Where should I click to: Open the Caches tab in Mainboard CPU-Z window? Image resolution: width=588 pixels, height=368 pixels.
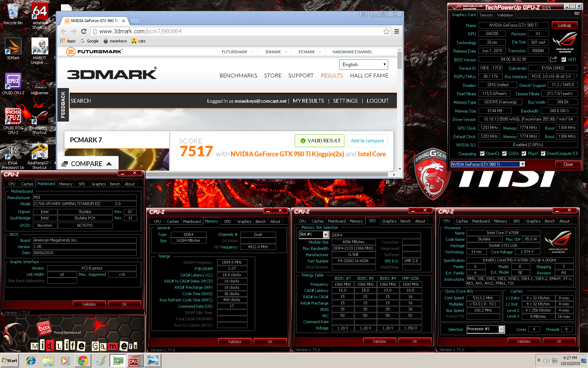(27, 184)
